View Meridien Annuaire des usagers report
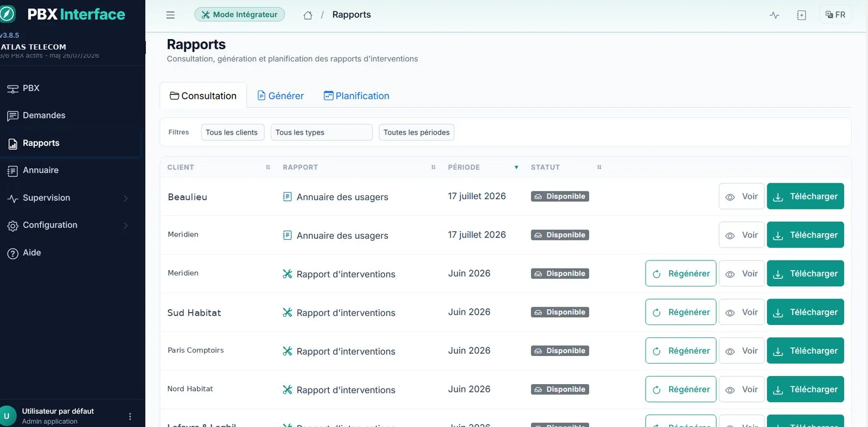Image resolution: width=868 pixels, height=427 pixels. (741, 235)
